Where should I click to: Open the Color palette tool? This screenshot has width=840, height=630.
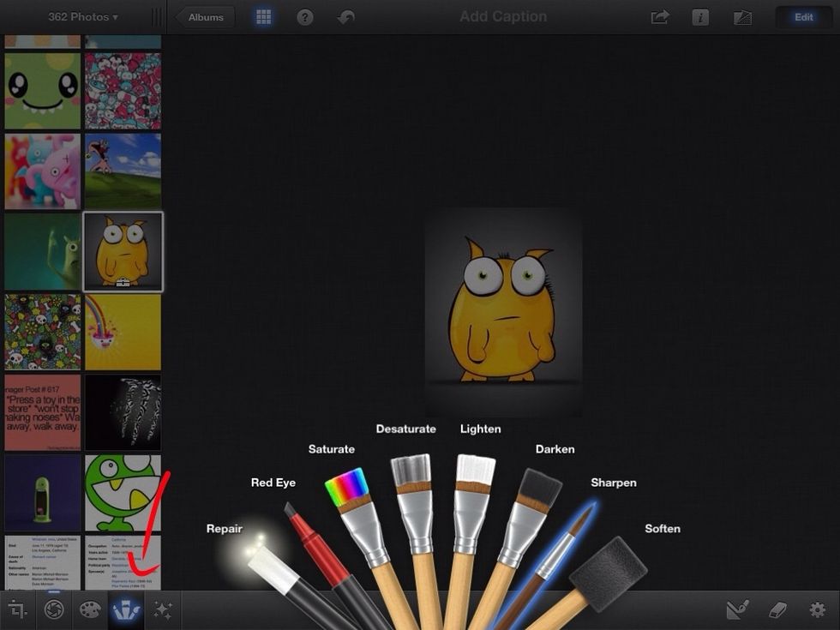tap(90, 609)
